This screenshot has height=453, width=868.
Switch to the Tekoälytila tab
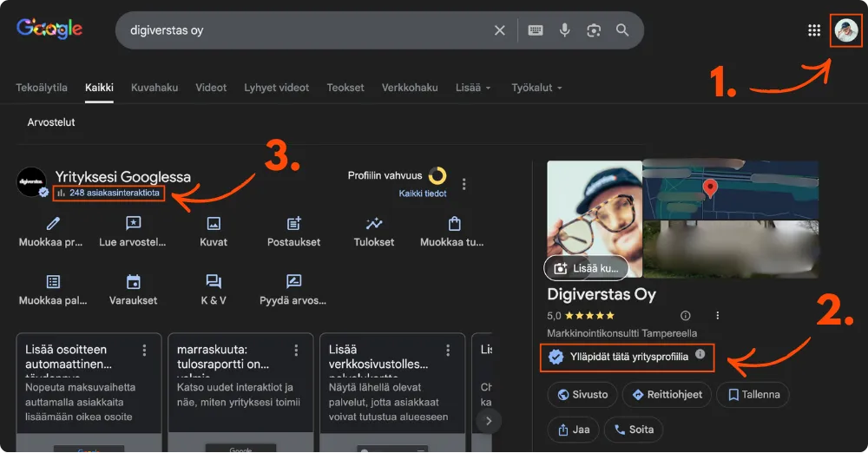(x=42, y=88)
